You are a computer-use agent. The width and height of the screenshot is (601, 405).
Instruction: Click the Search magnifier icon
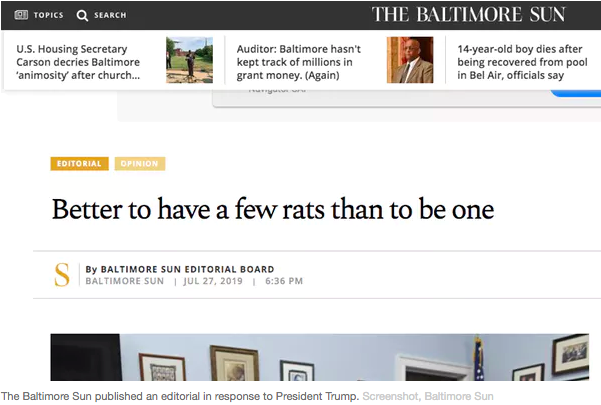82,15
